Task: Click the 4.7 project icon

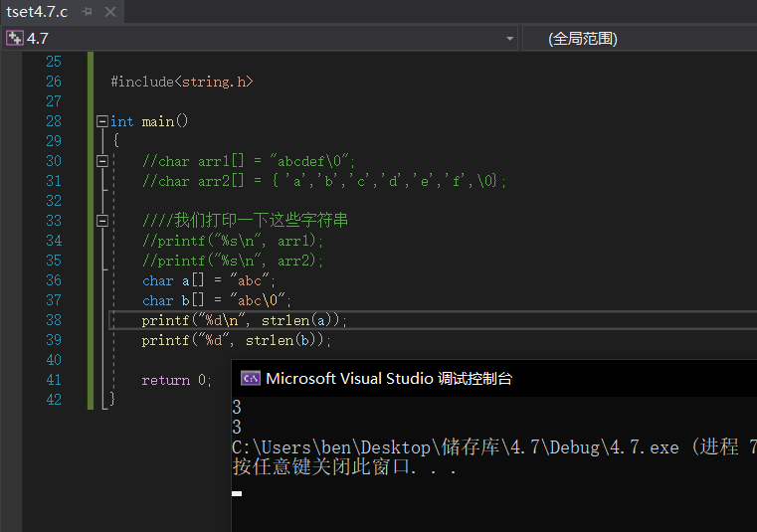Action: point(15,38)
